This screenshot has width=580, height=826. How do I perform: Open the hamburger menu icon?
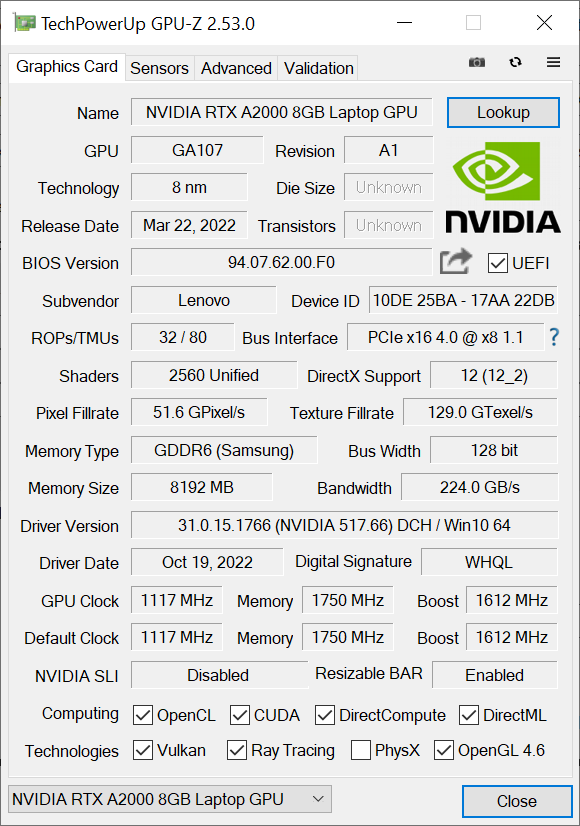click(553, 62)
